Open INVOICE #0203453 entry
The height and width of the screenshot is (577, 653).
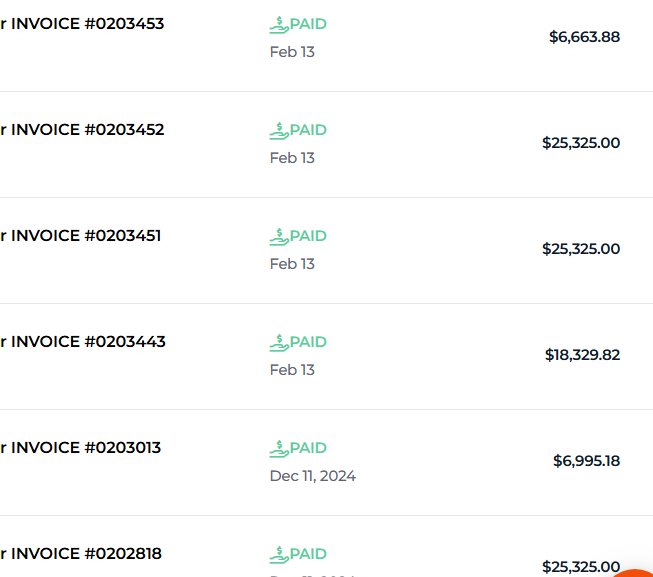click(82, 24)
